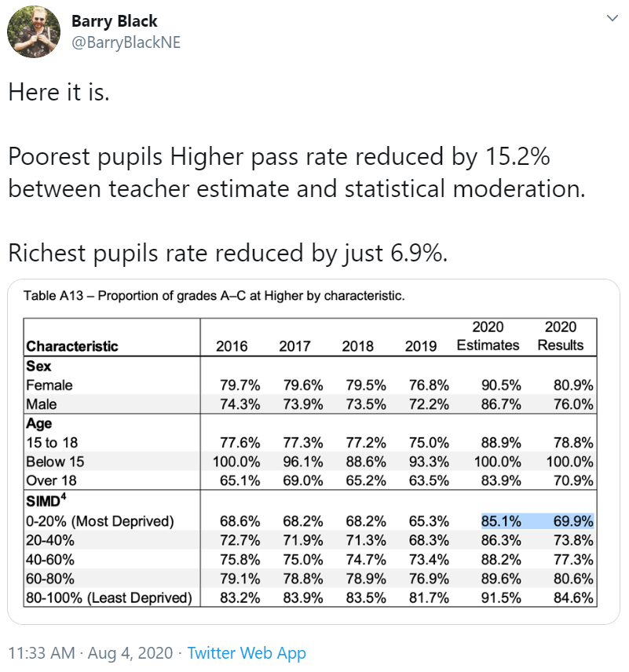
Task: Click the Table A13 title in the image
Action: coord(214,297)
